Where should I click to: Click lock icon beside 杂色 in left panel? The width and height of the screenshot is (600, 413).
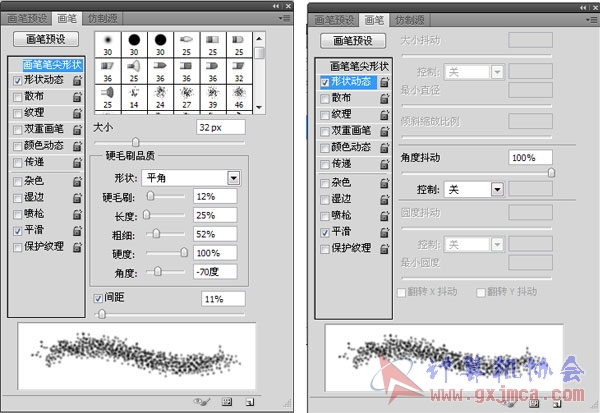coord(77,181)
